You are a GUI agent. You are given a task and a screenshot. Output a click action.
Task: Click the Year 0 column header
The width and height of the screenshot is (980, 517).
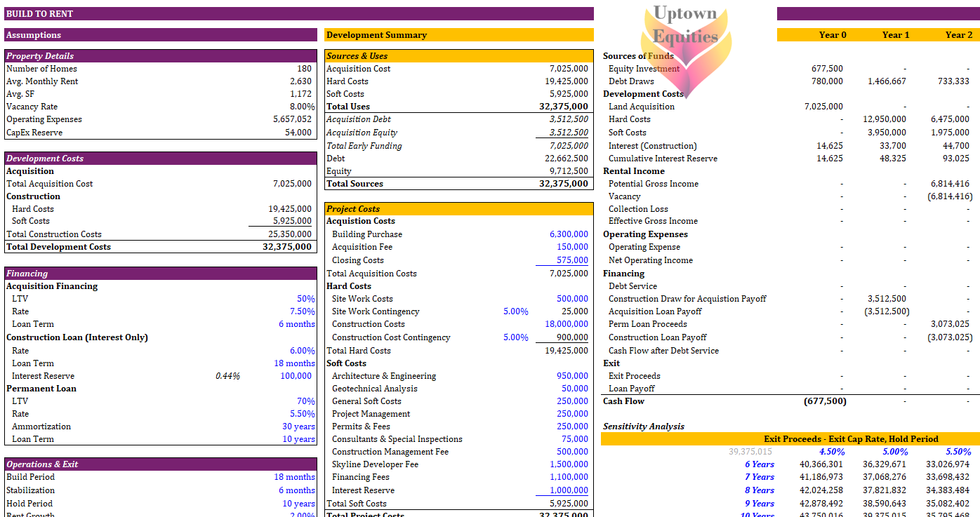(x=833, y=34)
